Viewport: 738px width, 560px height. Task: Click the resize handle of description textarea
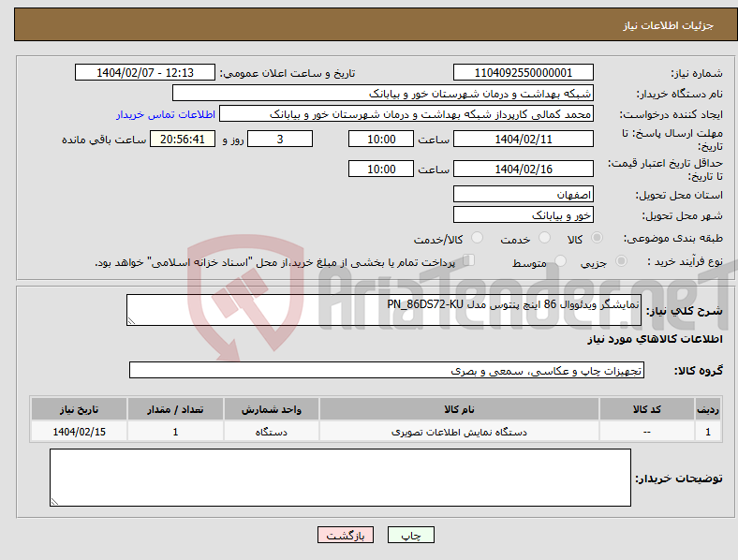[x=131, y=321]
